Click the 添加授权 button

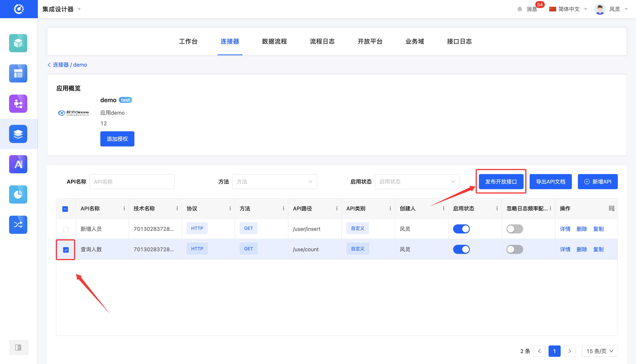[x=117, y=139]
